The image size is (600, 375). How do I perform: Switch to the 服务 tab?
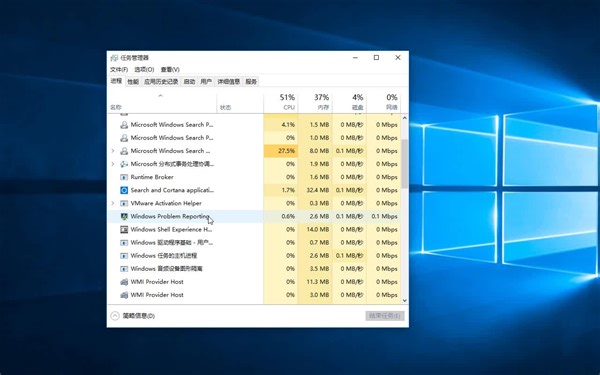coord(251,82)
